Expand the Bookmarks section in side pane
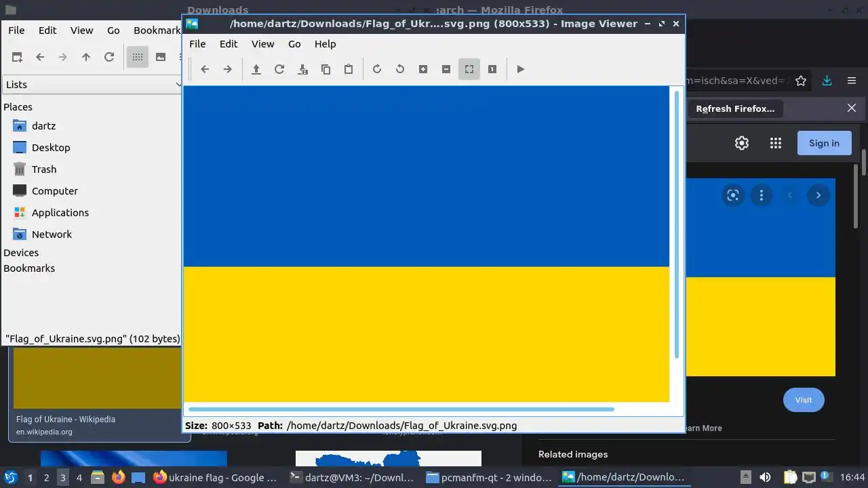868x488 pixels. point(29,268)
